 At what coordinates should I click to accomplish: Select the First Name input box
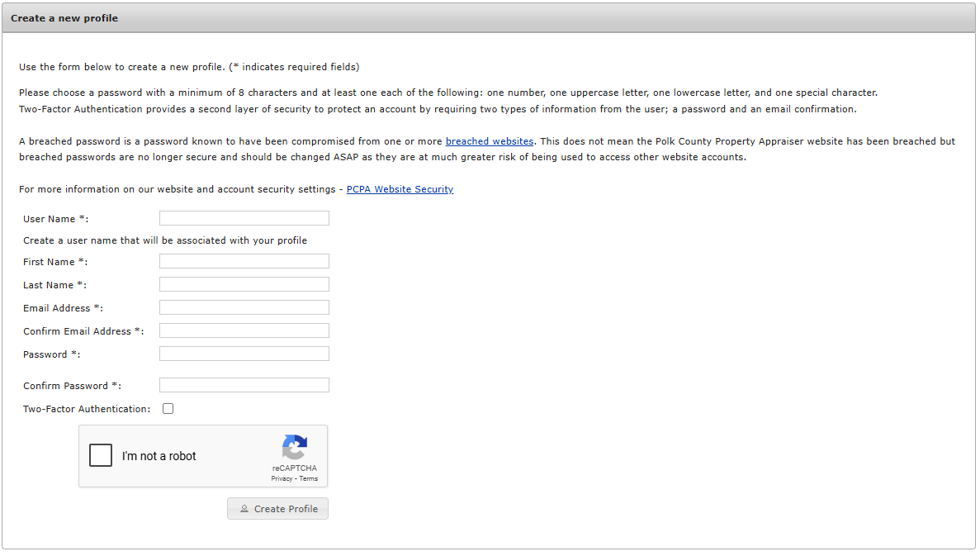click(244, 260)
